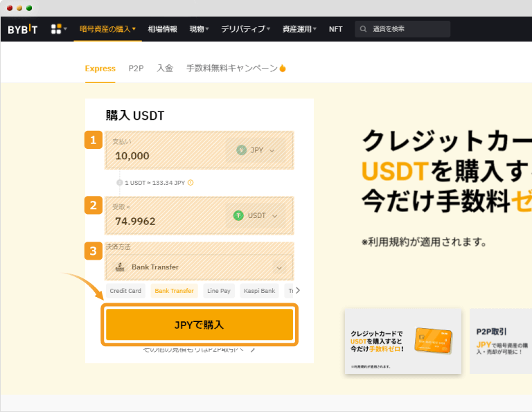
Task: Click the fire icon next to the campaign tab
Action: pos(283,69)
